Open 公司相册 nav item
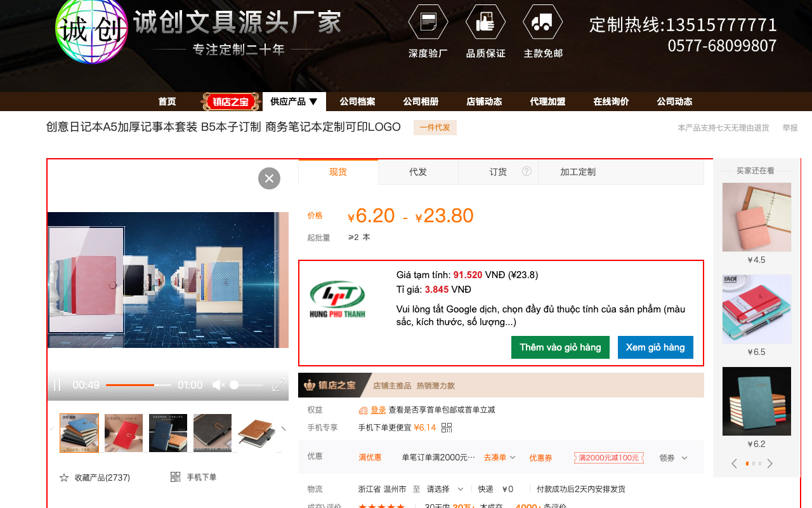The width and height of the screenshot is (812, 508). (421, 102)
